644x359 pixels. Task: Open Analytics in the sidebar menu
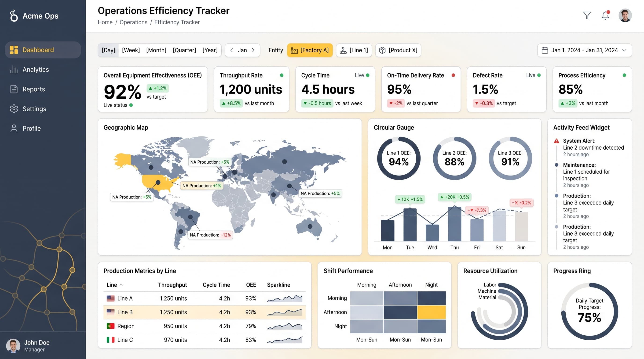click(43, 69)
